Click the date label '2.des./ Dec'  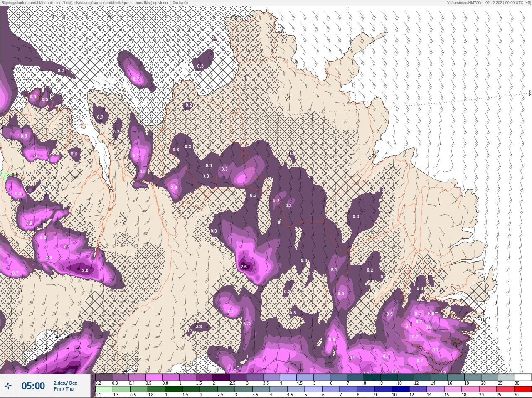(x=65, y=383)
